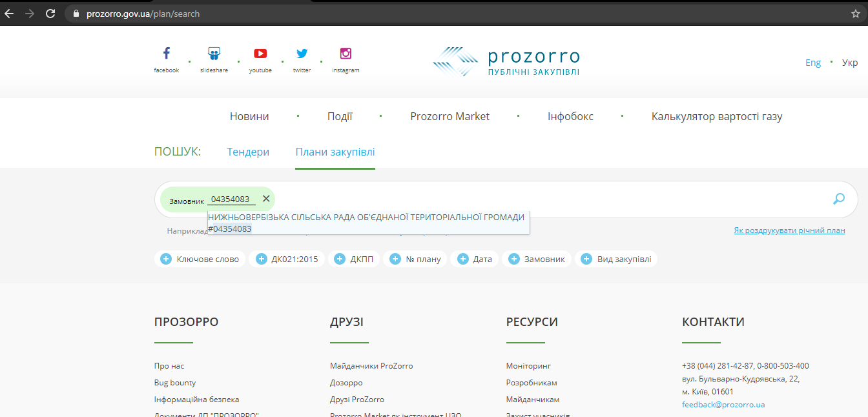Open the Instagram icon link
Screen dimensions: 868x417
coord(346,54)
